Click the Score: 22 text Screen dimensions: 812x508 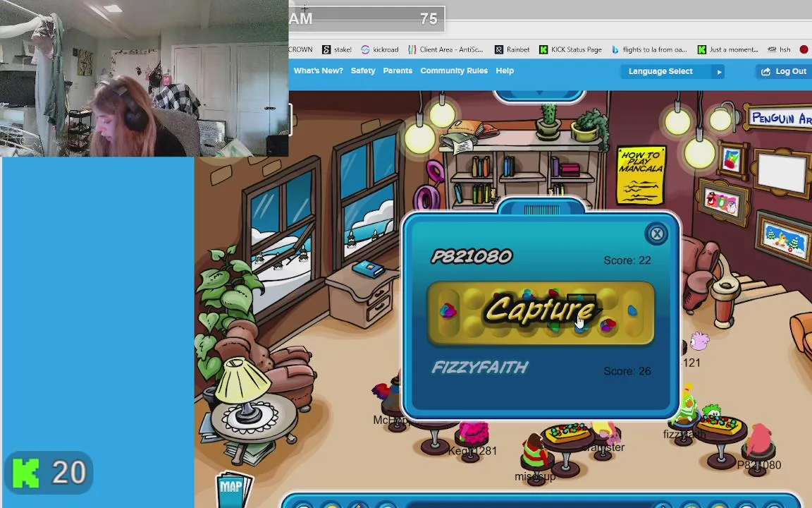point(627,260)
